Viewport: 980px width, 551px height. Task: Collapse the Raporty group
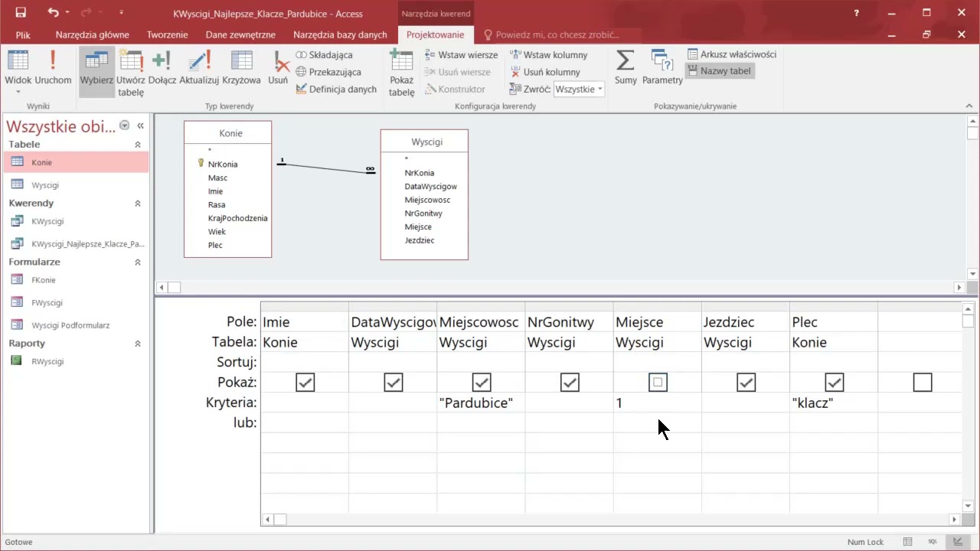138,344
